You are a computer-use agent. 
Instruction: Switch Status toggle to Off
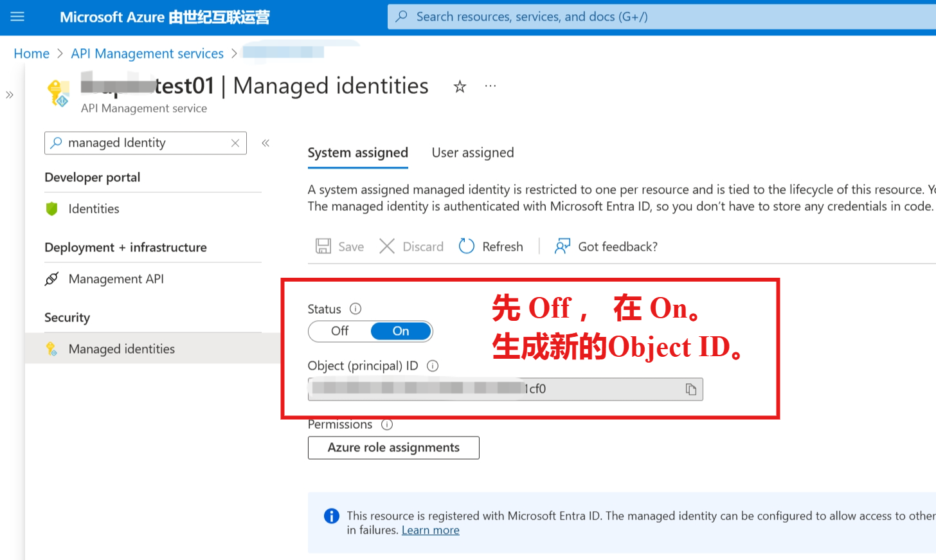coord(339,331)
